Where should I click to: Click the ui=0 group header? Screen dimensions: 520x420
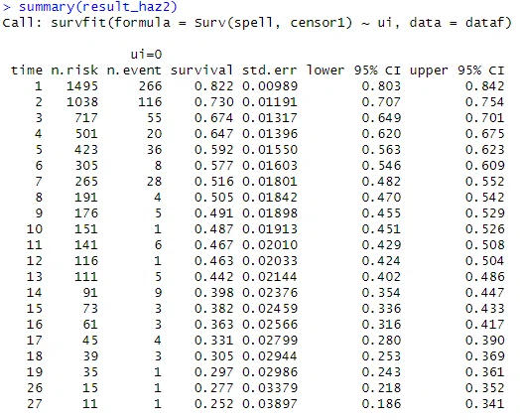click(146, 55)
